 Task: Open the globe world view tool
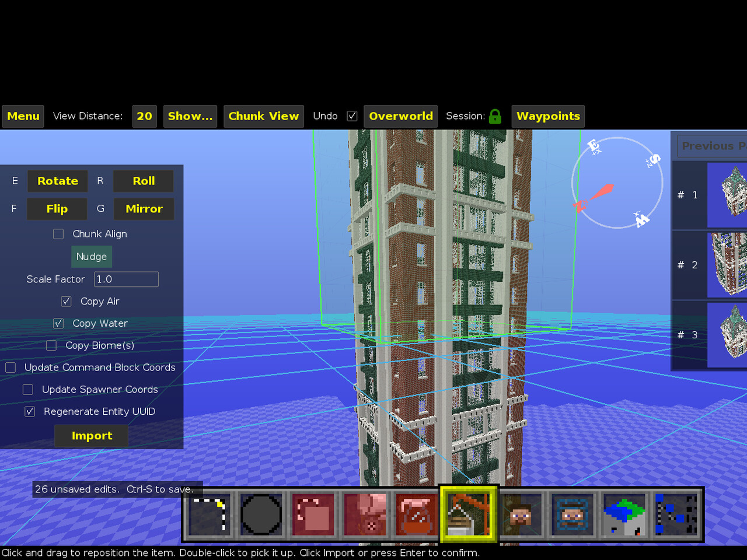623,514
